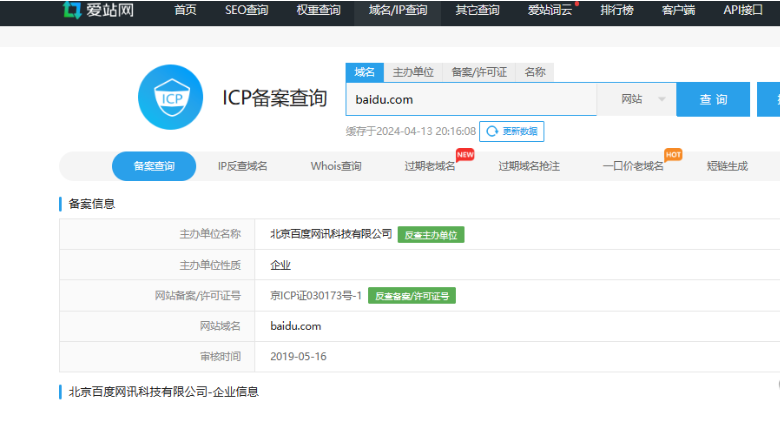Image resolution: width=780 pixels, height=424 pixels.
Task: Open the 其它查询 menu
Action: click(477, 10)
